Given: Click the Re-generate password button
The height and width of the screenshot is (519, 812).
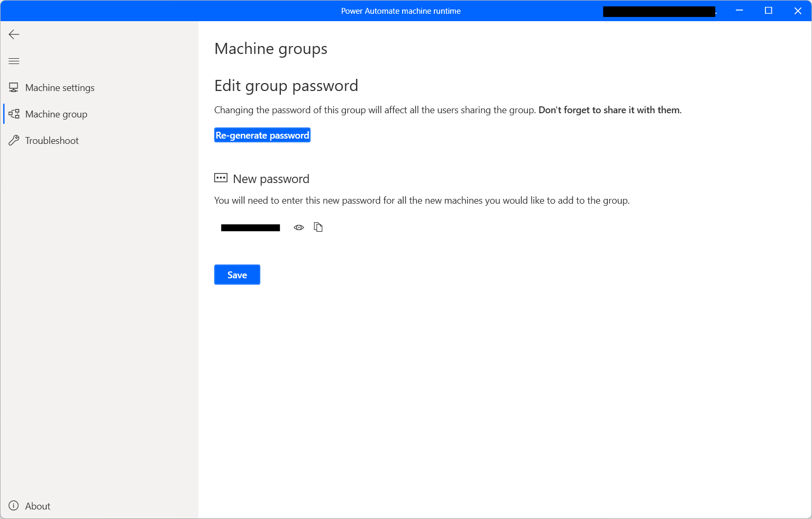Looking at the screenshot, I should (x=262, y=135).
